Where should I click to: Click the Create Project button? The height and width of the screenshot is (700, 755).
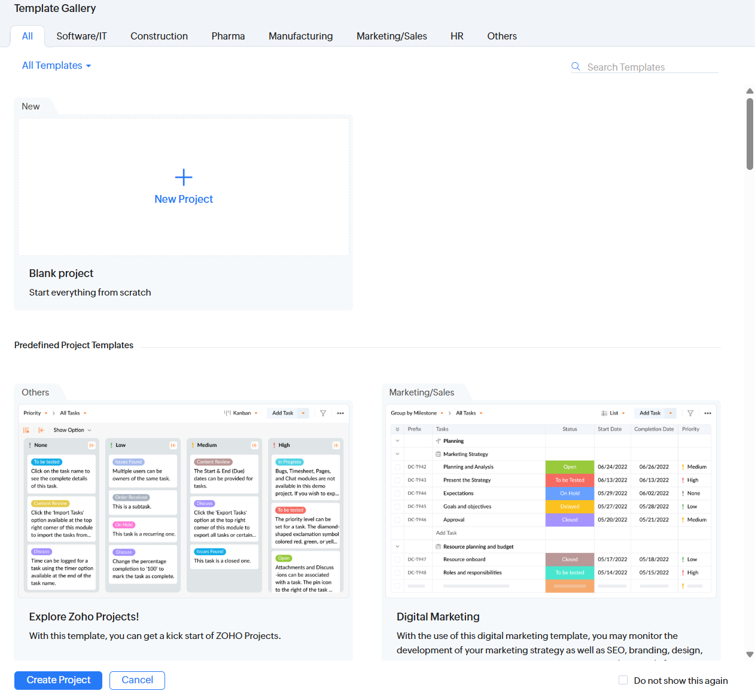tap(58, 680)
